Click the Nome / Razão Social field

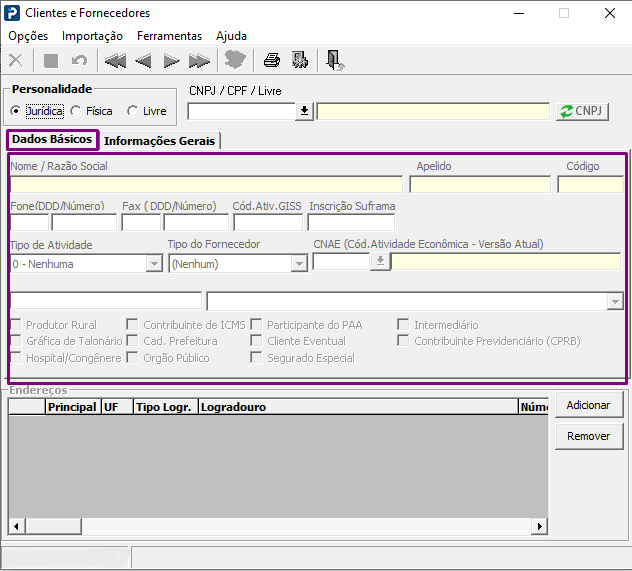[206, 185]
